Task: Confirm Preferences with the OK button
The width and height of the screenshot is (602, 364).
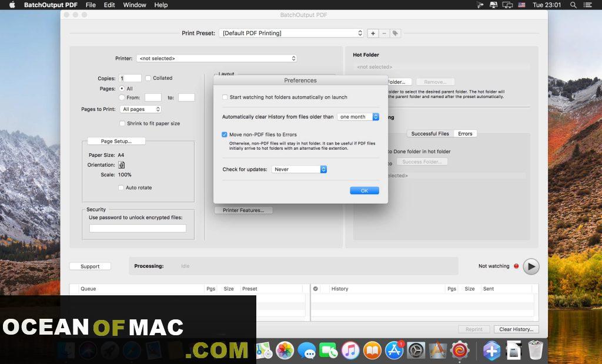Action: 364,191
